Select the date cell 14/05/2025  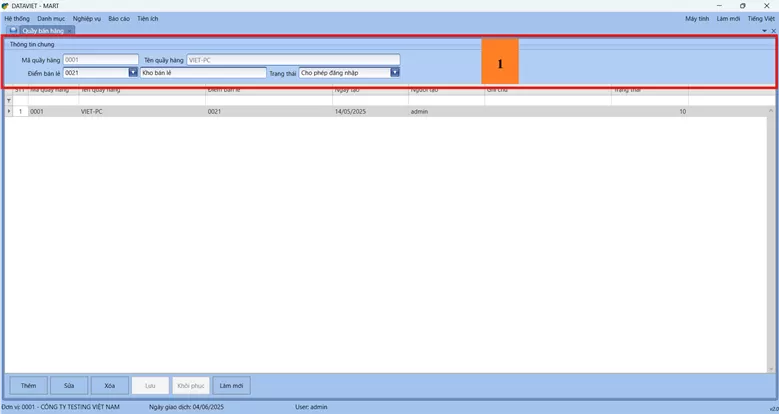[x=370, y=111]
